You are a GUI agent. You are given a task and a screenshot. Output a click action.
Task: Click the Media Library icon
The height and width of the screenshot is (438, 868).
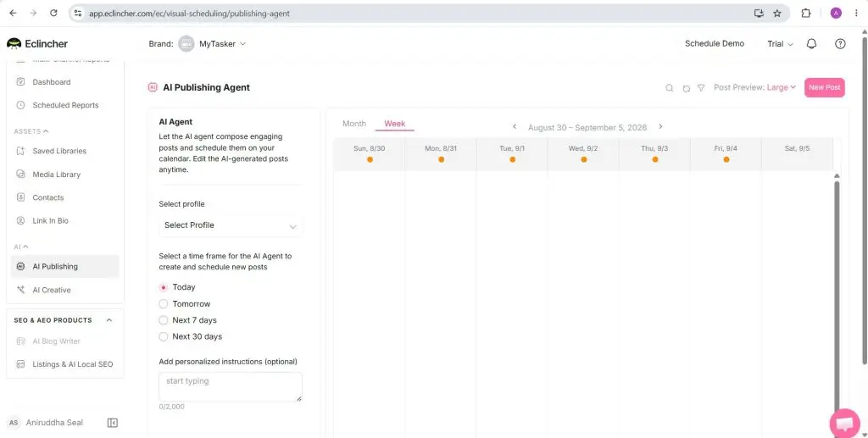coord(20,175)
